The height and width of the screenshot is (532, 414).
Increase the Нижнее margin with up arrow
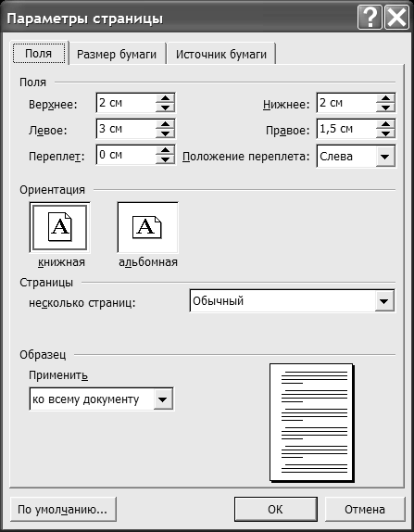point(385,98)
